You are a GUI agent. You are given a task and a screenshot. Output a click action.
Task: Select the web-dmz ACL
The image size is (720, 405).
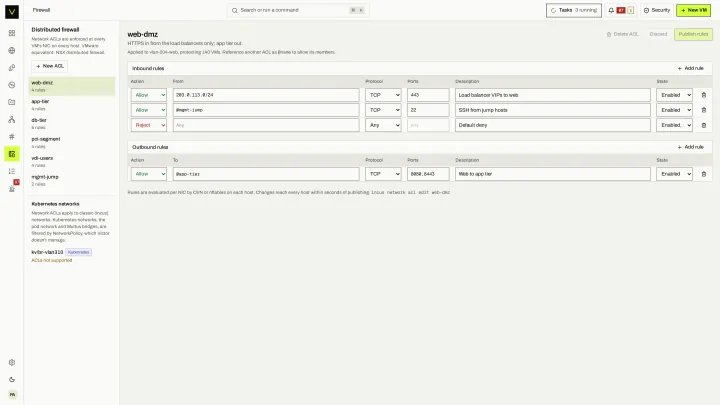72,86
